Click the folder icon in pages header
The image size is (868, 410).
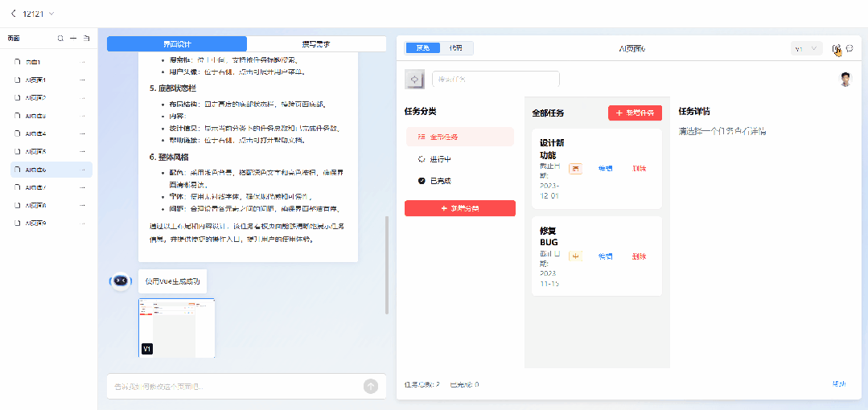point(86,39)
